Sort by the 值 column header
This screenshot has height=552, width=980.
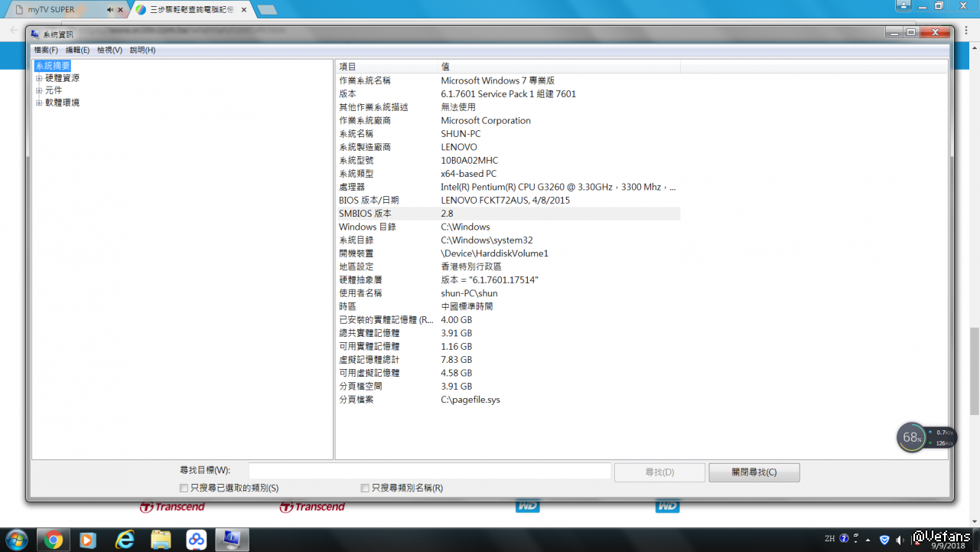pyautogui.click(x=559, y=67)
